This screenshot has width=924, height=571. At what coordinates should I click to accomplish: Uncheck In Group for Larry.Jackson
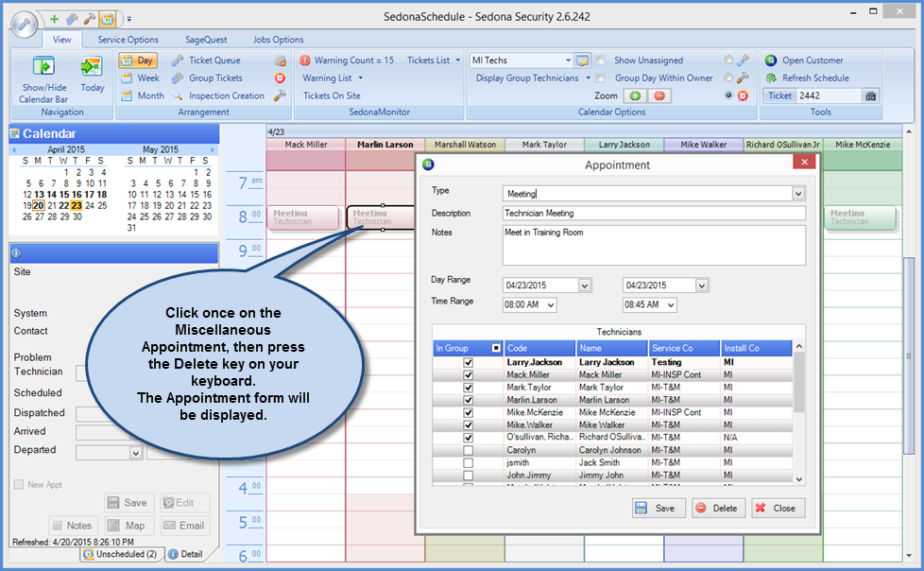(469, 363)
